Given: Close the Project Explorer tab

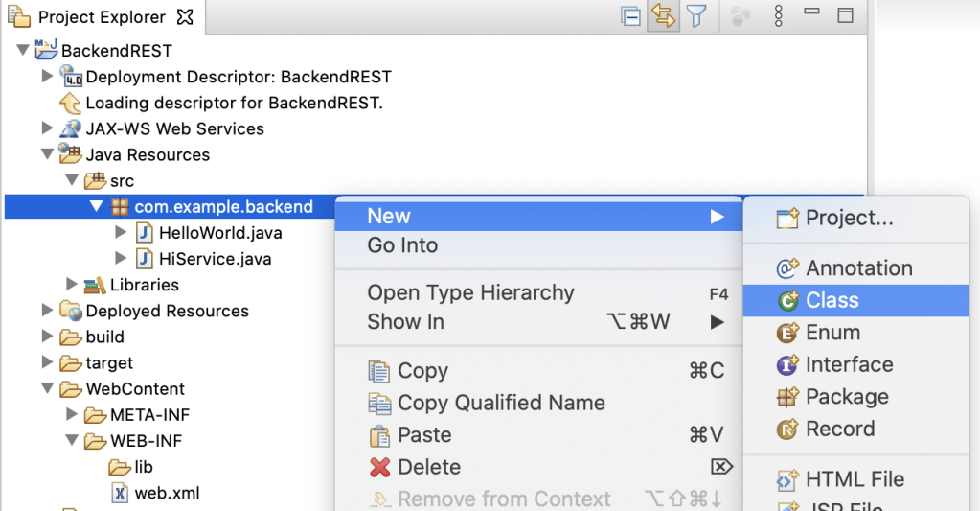Looking at the screenshot, I should (x=186, y=17).
